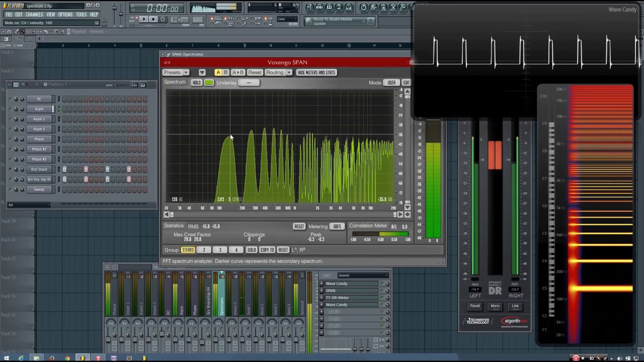Open the EDIT menu
Screen dimensions: 644x362
pos(19,15)
